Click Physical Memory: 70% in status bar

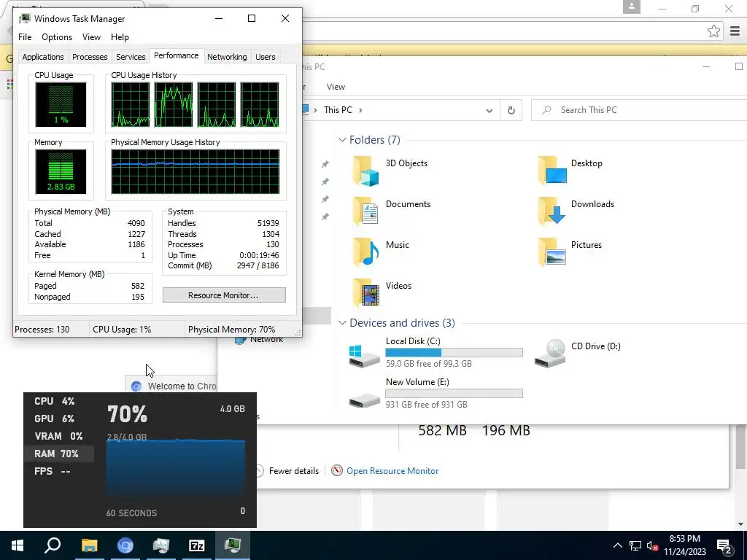(231, 330)
